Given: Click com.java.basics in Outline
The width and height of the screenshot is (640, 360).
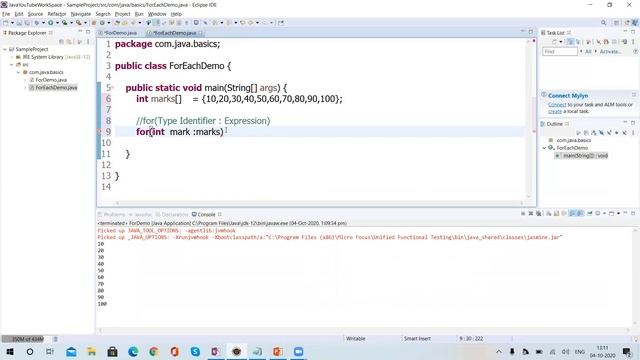Looking at the screenshot, I should pos(573,140).
